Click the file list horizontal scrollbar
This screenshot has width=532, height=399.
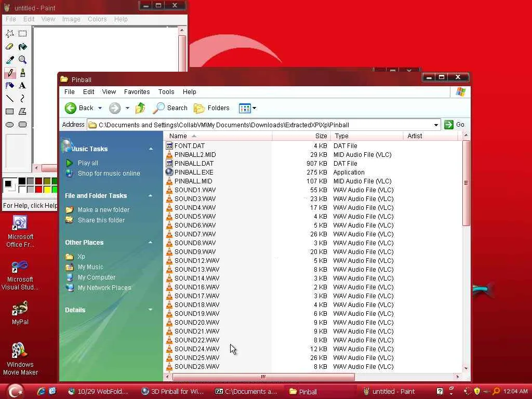click(263, 377)
